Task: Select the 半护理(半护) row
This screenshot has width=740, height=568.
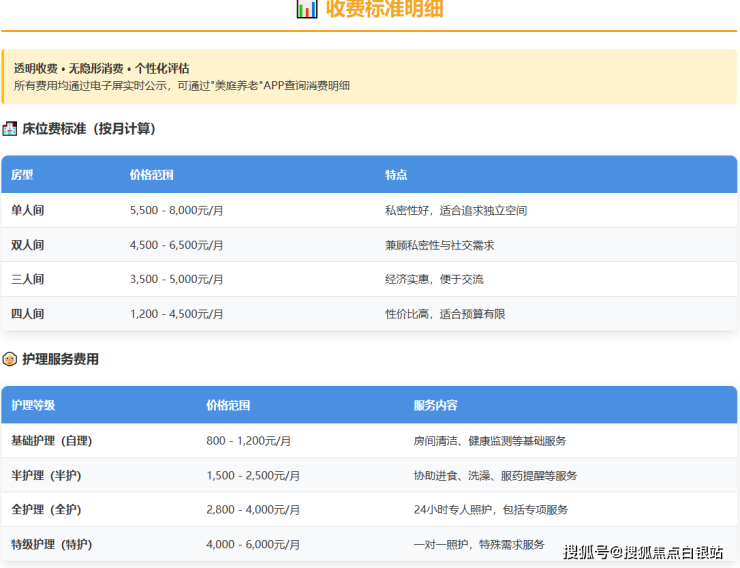Action: [46, 475]
